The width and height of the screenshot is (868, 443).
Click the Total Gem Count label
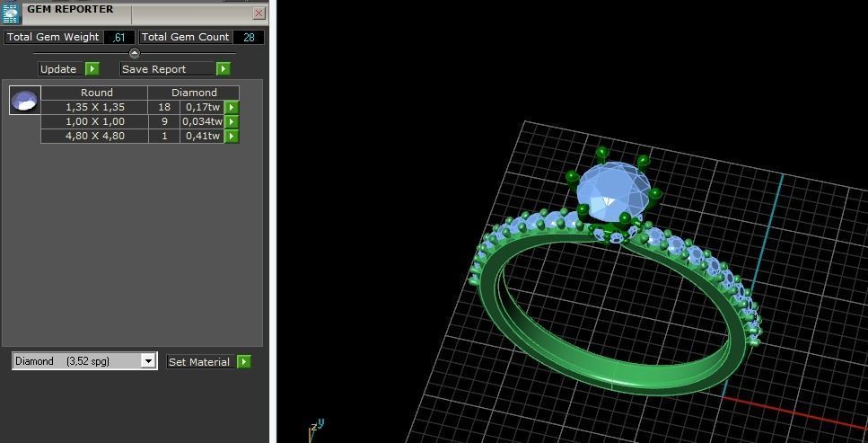185,37
